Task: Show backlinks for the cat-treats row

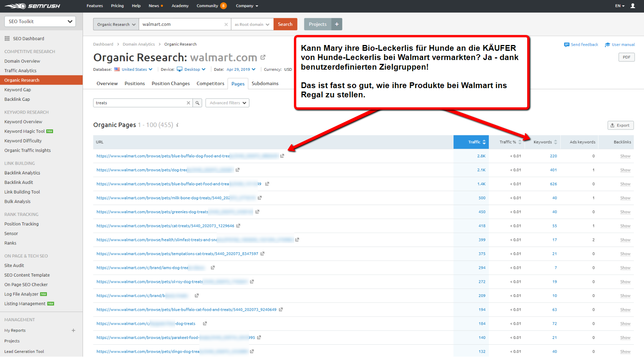Action: point(625,226)
